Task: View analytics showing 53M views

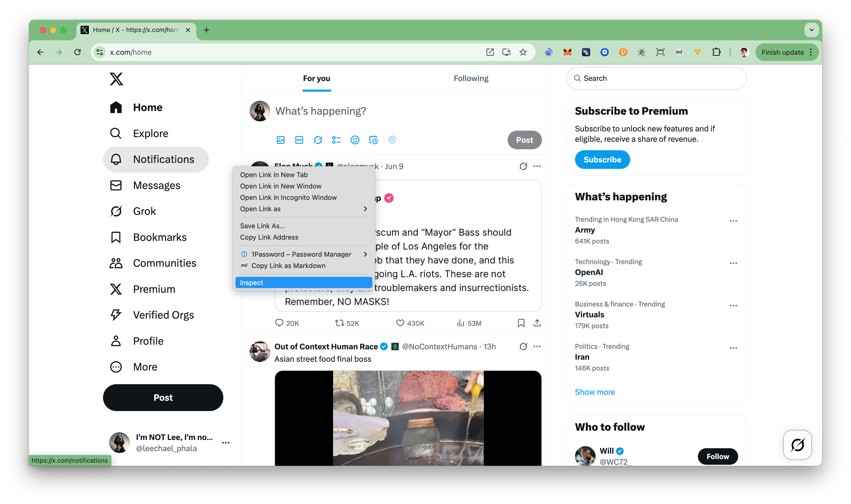Action: 469,323
